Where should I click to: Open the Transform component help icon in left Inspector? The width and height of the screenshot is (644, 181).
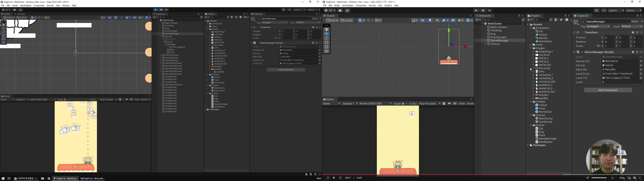tap(313, 27)
